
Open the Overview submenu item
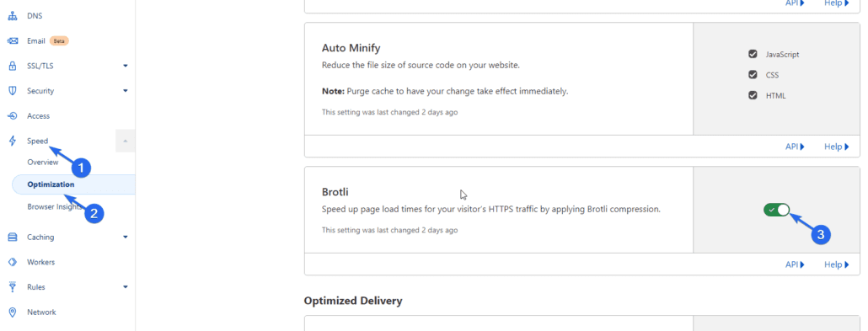pyautogui.click(x=43, y=163)
